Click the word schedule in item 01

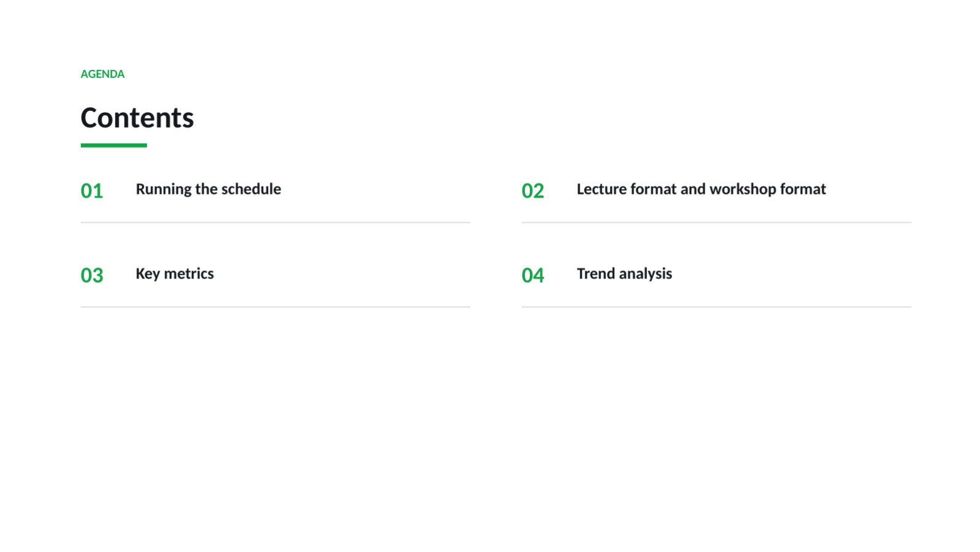coord(251,189)
